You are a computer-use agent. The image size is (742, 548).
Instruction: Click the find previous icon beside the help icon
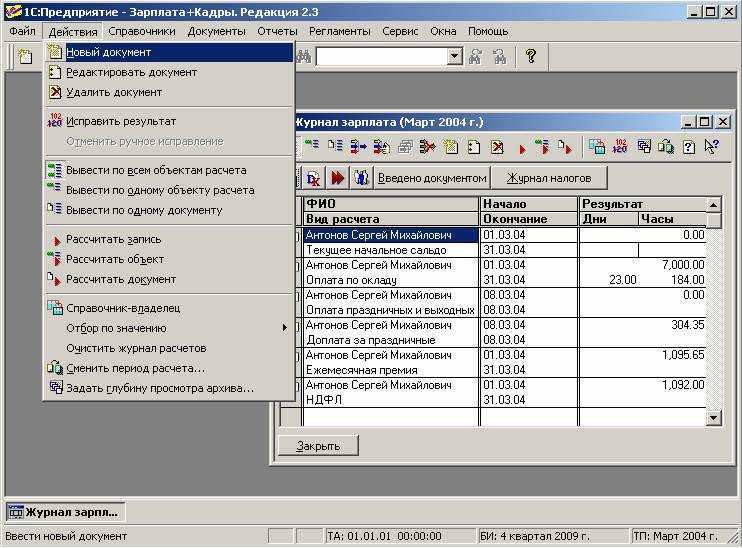pos(500,57)
